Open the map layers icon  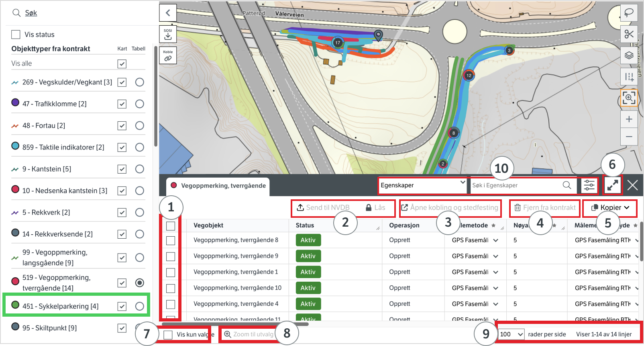click(629, 55)
